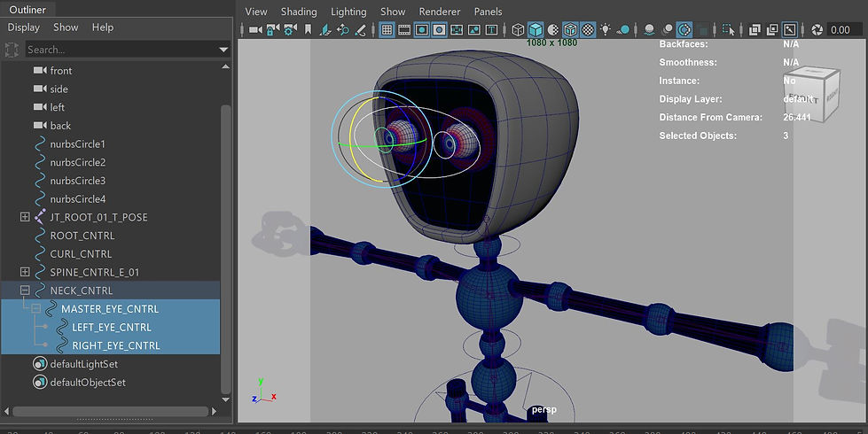Select RIGHT_EYE_CNTRL in the Outliner
Screen dimensions: 868x434
(115, 345)
